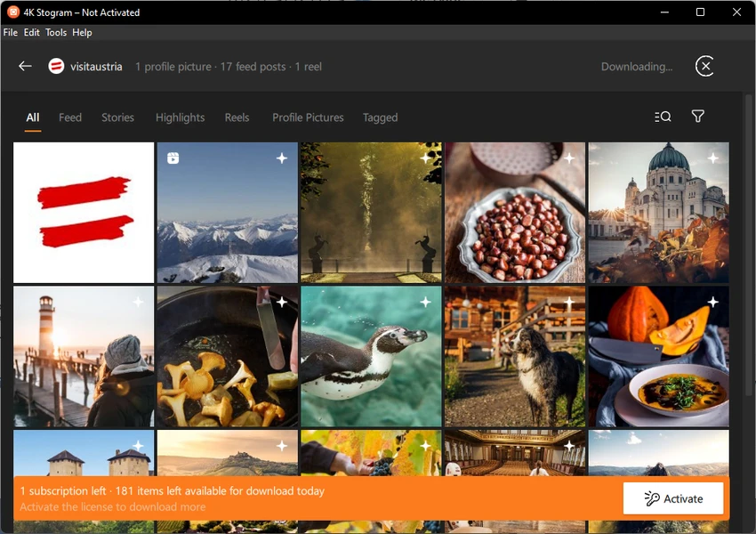Cancel the download with the X icon
This screenshot has height=534, width=756.
[704, 66]
